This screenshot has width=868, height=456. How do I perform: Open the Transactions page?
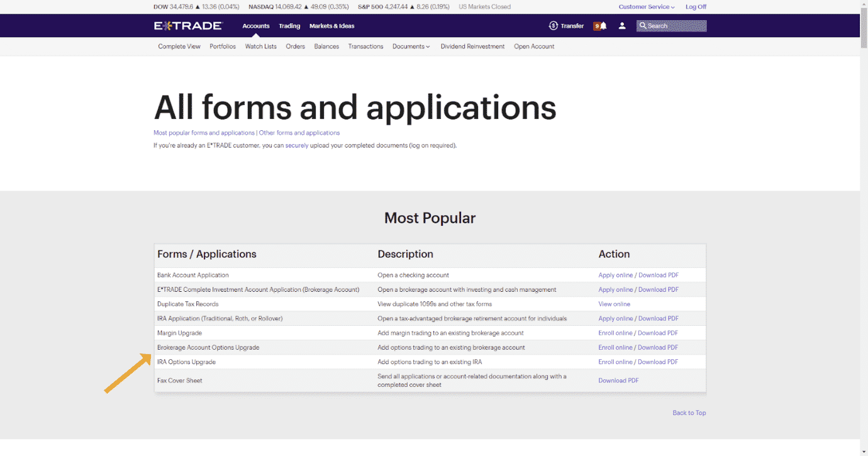366,47
